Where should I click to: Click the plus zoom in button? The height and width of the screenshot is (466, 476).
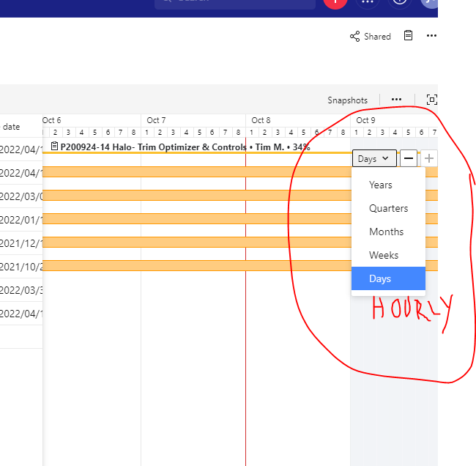pos(429,158)
